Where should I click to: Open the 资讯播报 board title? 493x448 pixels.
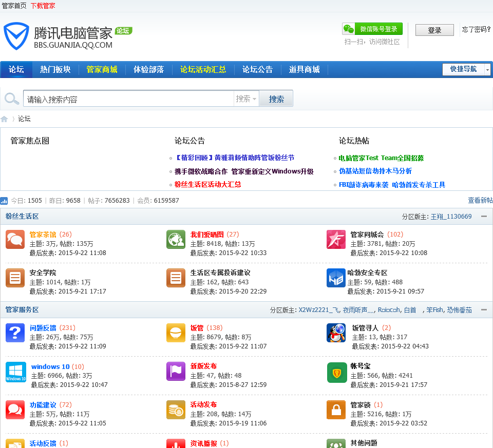[203, 443]
